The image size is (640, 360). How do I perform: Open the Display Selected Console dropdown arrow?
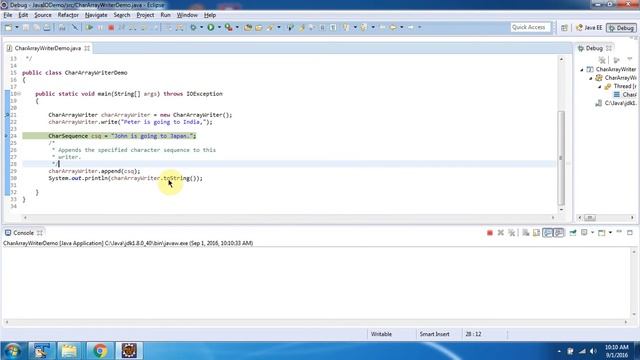pyautogui.click(x=592, y=233)
